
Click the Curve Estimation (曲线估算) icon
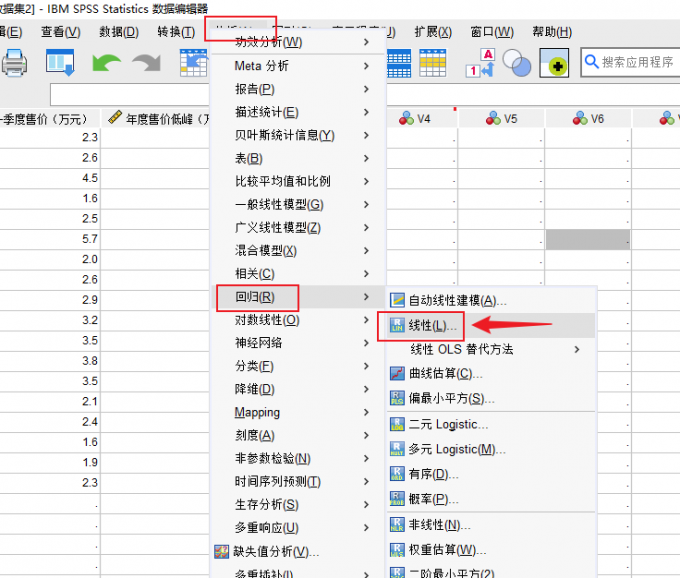point(397,373)
